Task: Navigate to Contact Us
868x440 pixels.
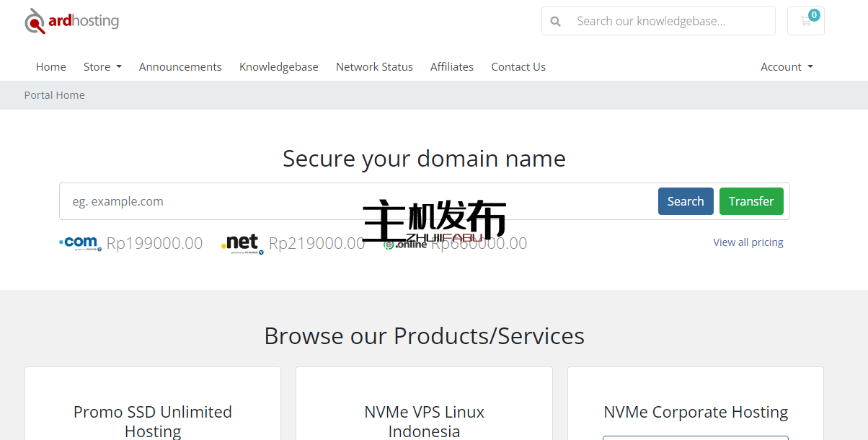Action: tap(518, 66)
